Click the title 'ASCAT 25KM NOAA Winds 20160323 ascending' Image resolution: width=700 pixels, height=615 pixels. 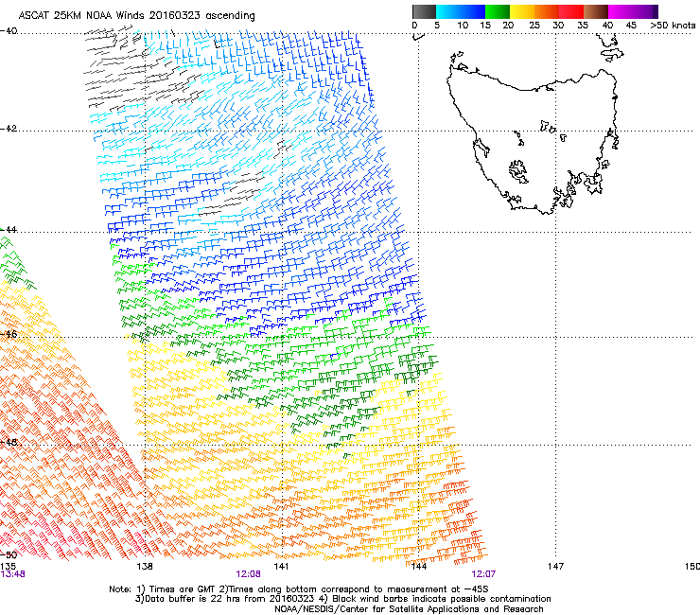coord(136,15)
